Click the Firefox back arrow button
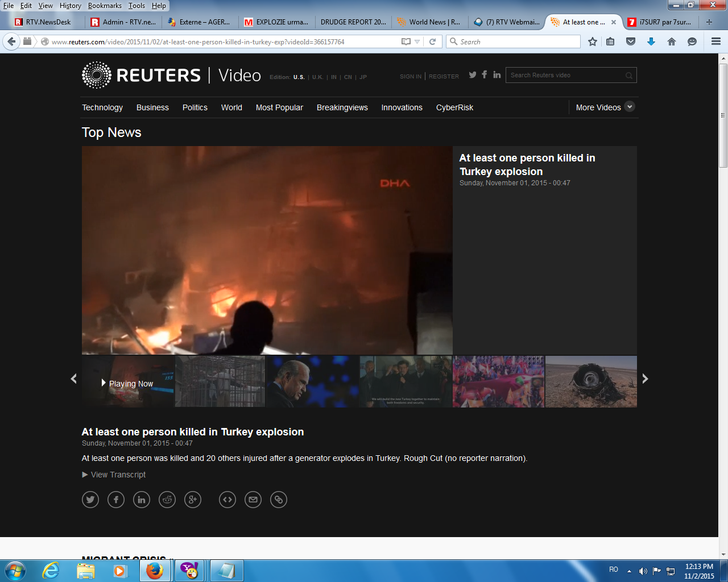The width and height of the screenshot is (728, 582). [x=11, y=41]
